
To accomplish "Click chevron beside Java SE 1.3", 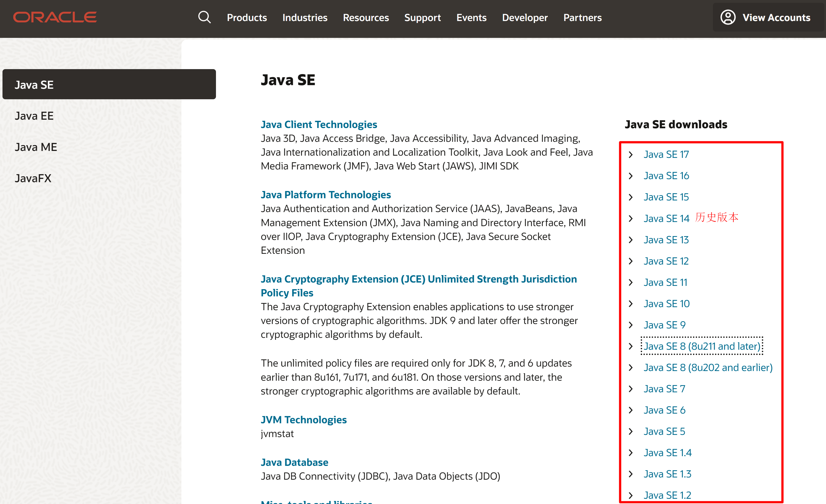I will [x=630, y=474].
